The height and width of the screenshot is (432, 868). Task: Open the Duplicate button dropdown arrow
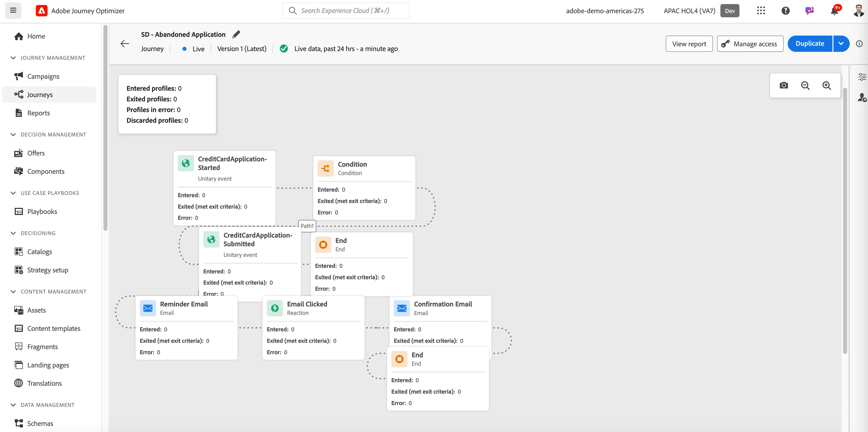841,43
